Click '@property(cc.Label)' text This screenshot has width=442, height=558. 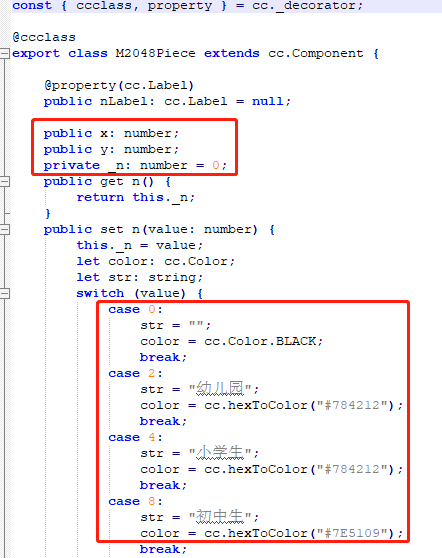point(119,85)
